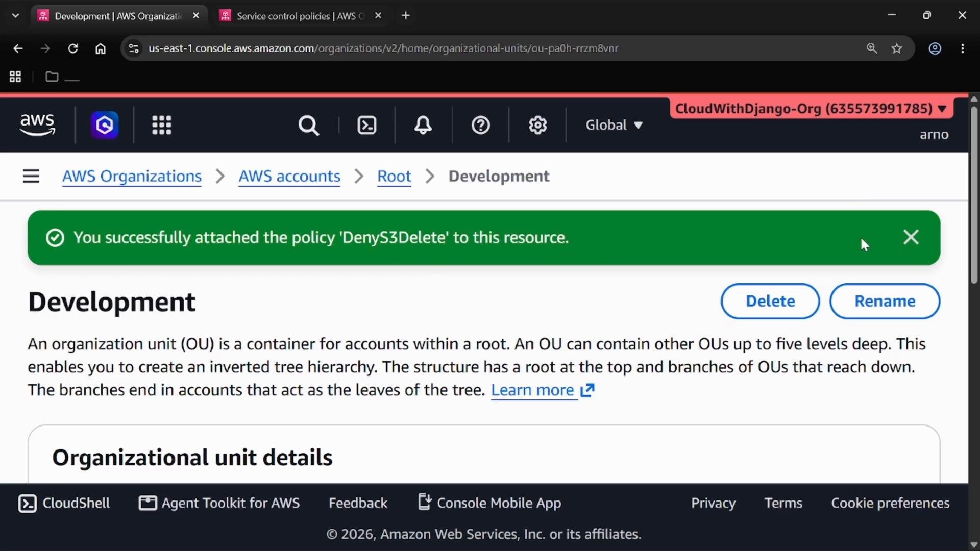
Task: Open Cookie preferences
Action: [890, 503]
